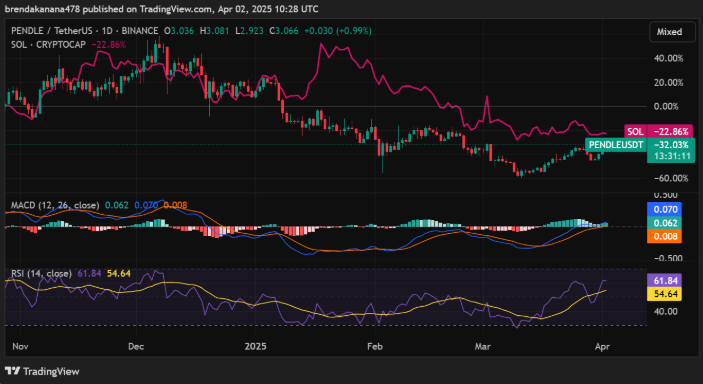Click the SOL CRYPTOCAP legend label

pos(48,44)
